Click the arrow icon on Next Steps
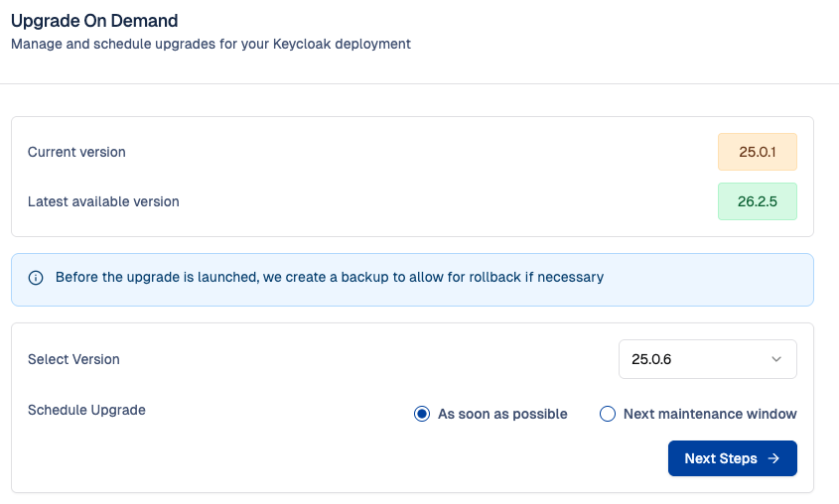The height and width of the screenshot is (504, 839). click(773, 458)
